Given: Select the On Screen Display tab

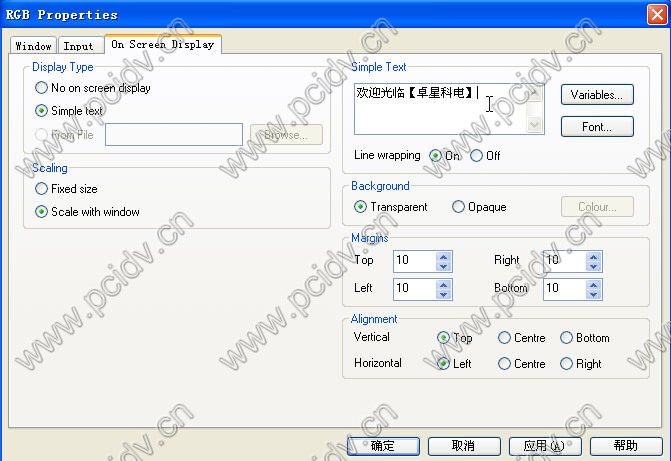Looking at the screenshot, I should (163, 44).
